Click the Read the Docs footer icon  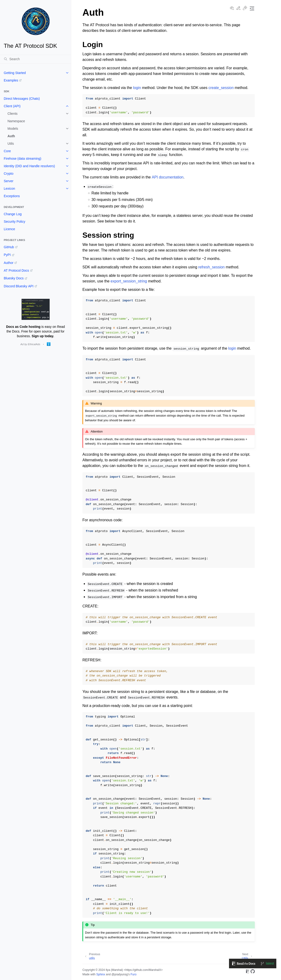[x=248, y=971]
